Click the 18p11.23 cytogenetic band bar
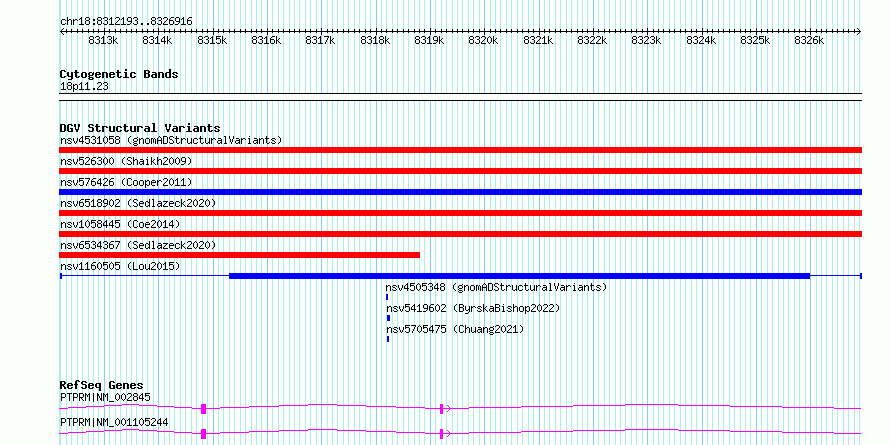This screenshot has width=890, height=445. 460,97
